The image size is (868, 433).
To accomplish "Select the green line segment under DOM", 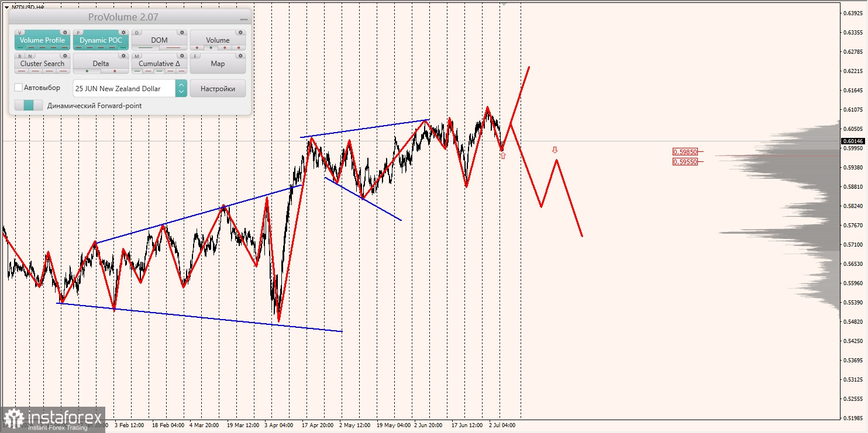I will click(146, 47).
